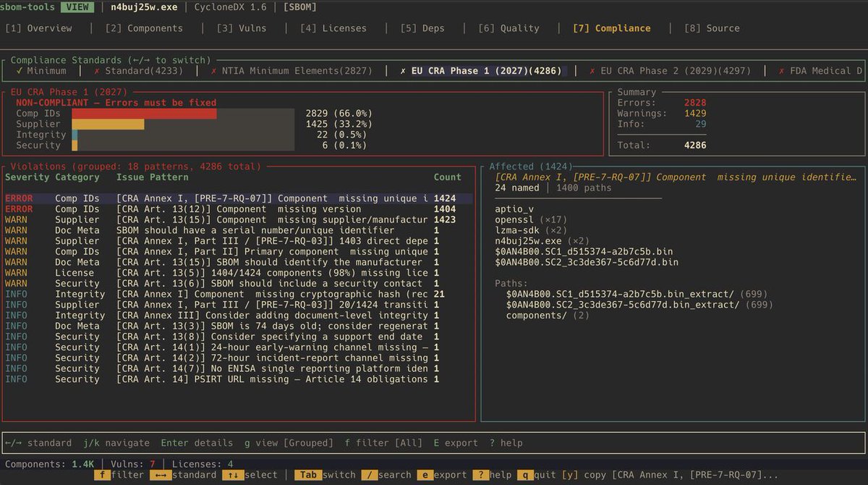The width and height of the screenshot is (868, 485).
Task: Click the Count column header
Action: coord(448,177)
